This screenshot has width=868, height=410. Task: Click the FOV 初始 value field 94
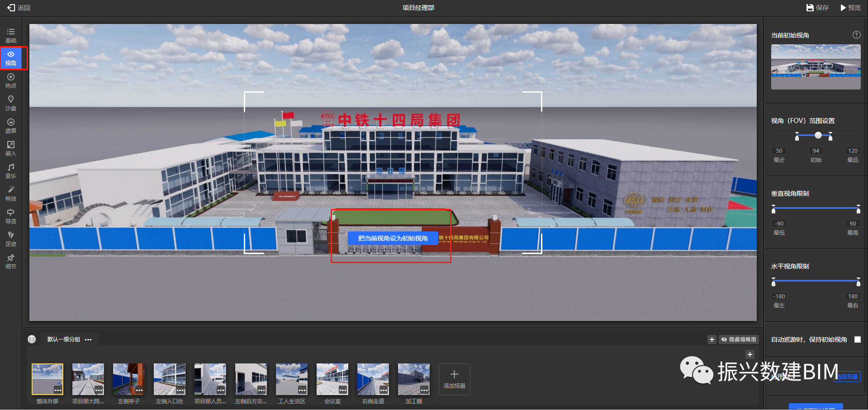point(816,151)
